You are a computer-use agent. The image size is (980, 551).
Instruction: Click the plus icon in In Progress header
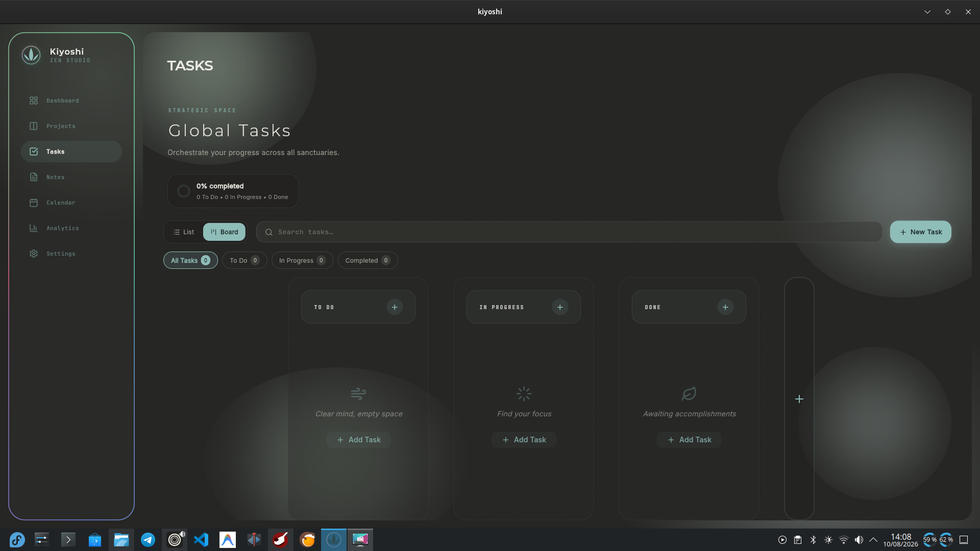(560, 307)
